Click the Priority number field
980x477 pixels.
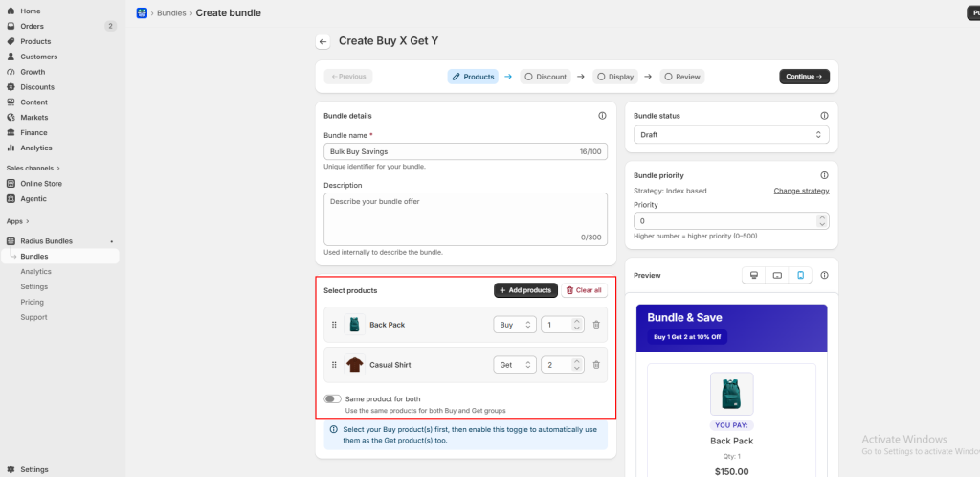point(731,221)
